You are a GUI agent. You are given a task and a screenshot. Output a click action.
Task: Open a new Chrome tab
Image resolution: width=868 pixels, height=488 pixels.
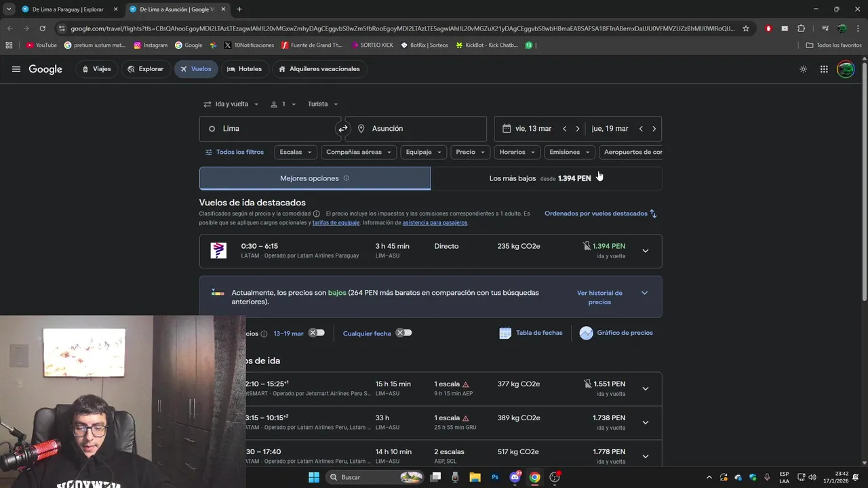coord(239,9)
